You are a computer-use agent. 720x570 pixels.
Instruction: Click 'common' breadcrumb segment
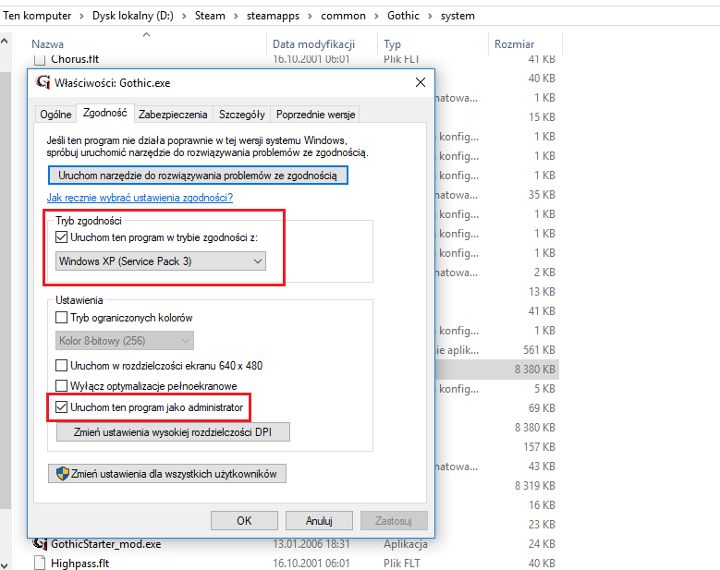coord(343,16)
